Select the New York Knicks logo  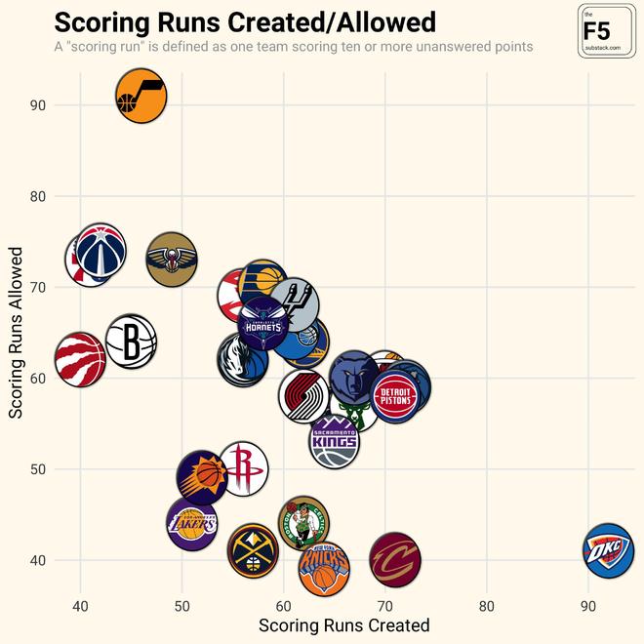click(x=324, y=569)
